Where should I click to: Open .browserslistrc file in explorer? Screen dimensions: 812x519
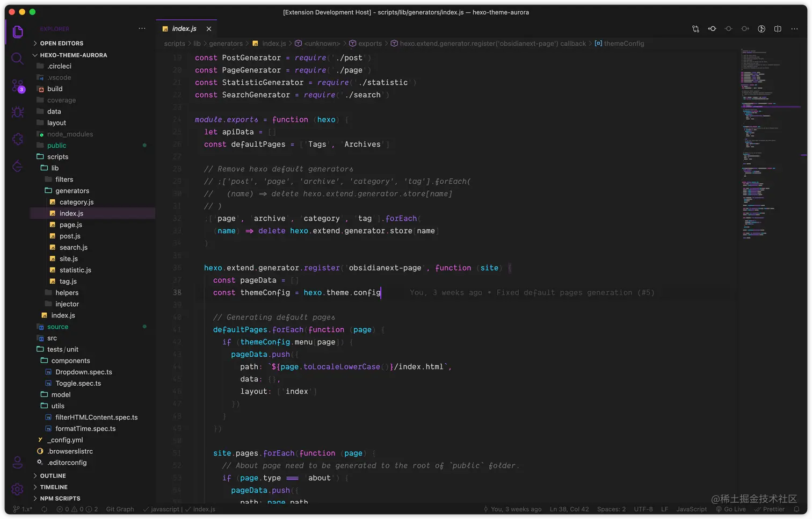tap(70, 451)
